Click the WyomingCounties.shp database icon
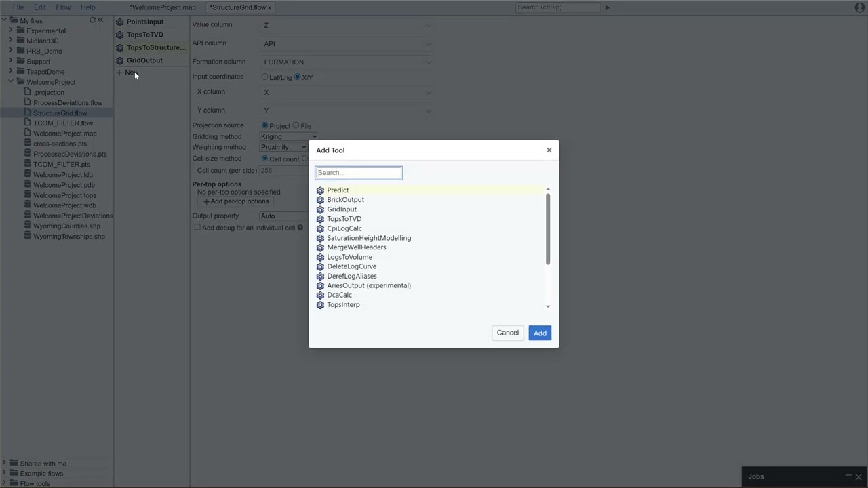The image size is (868, 488). click(28, 226)
